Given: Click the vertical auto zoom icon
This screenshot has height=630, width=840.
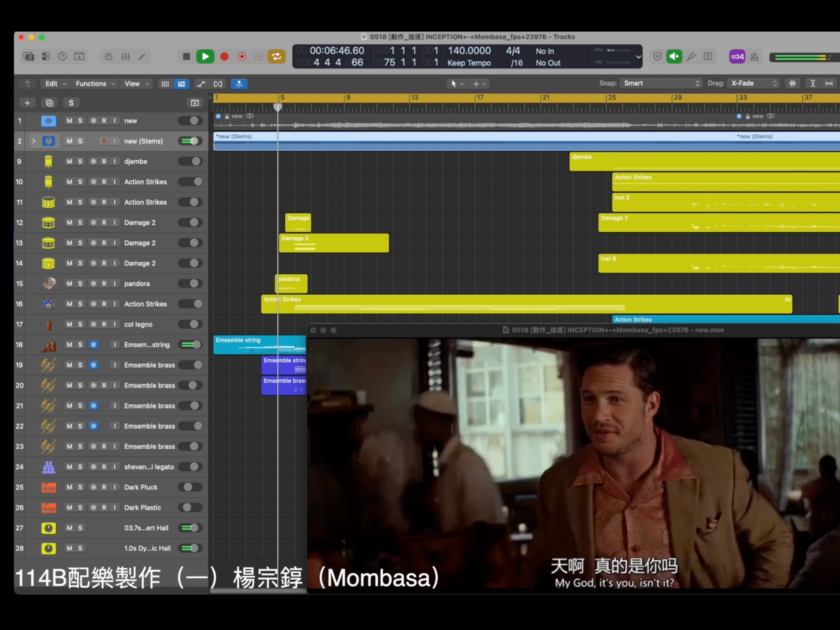Looking at the screenshot, I should point(813,83).
